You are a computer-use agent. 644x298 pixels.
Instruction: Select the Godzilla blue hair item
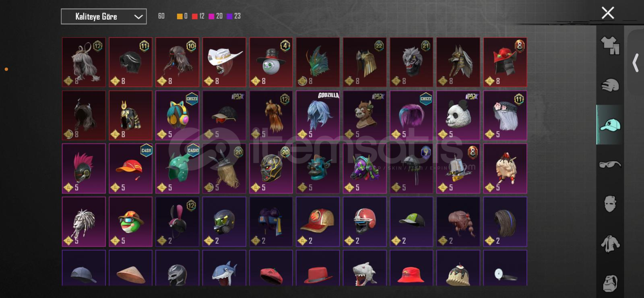(318, 115)
